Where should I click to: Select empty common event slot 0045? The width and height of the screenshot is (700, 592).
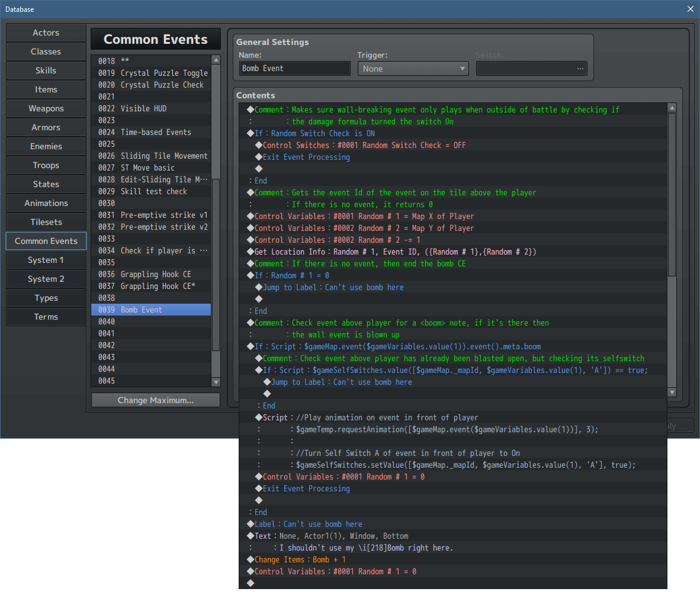(x=151, y=381)
